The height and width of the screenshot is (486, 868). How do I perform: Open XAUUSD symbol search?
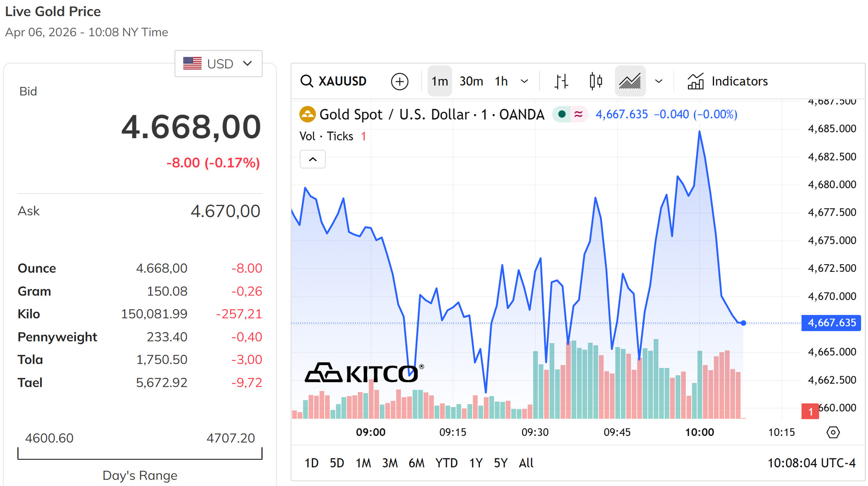pyautogui.click(x=333, y=81)
